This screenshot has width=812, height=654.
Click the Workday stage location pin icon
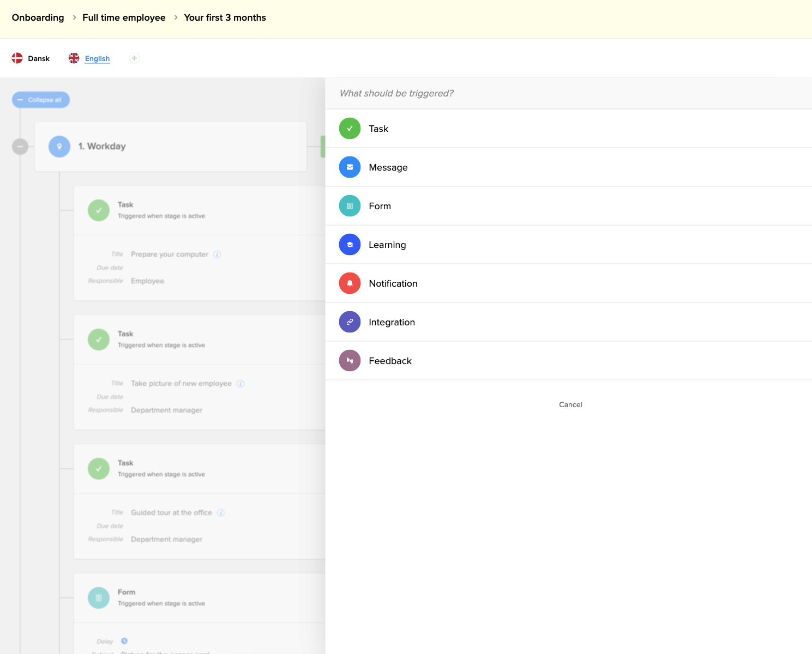(59, 147)
